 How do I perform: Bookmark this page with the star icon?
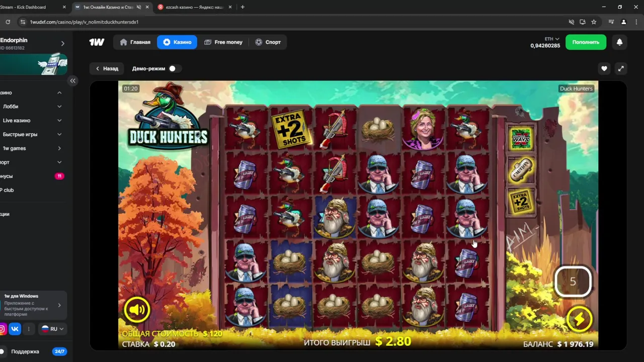pos(594,22)
